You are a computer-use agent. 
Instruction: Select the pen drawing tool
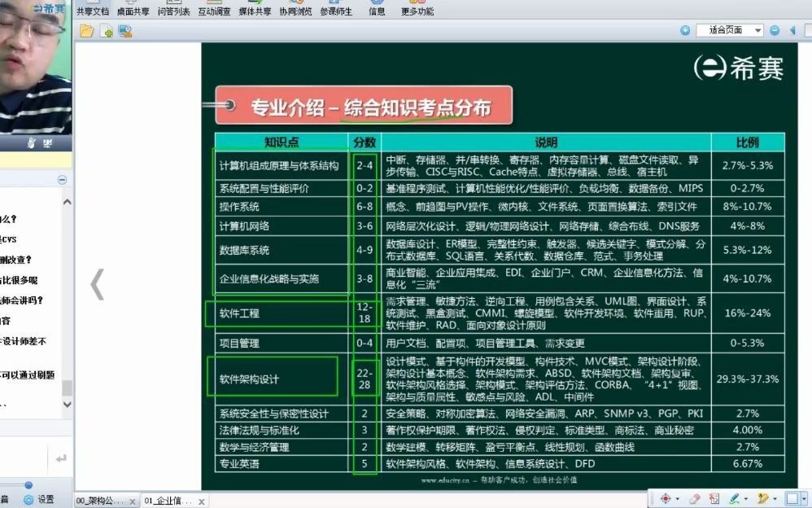[x=736, y=499]
